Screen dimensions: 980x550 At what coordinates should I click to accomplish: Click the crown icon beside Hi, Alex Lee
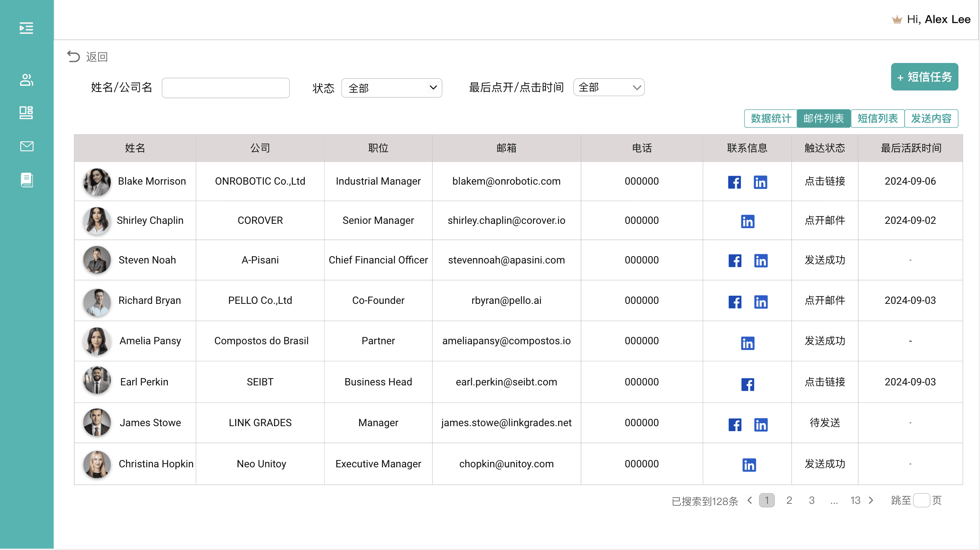[897, 20]
